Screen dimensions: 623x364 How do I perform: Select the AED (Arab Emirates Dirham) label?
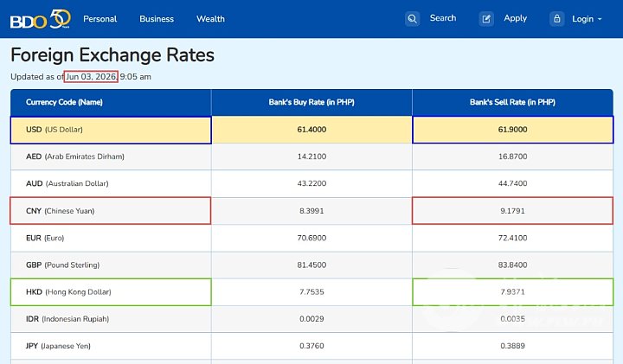coord(75,156)
